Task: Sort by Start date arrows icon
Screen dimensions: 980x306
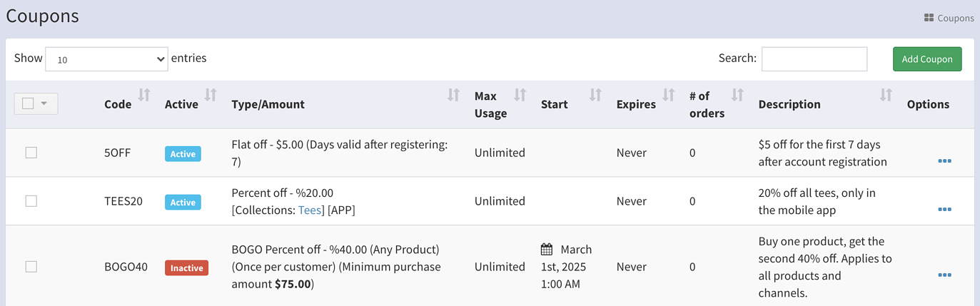Action: pyautogui.click(x=595, y=95)
